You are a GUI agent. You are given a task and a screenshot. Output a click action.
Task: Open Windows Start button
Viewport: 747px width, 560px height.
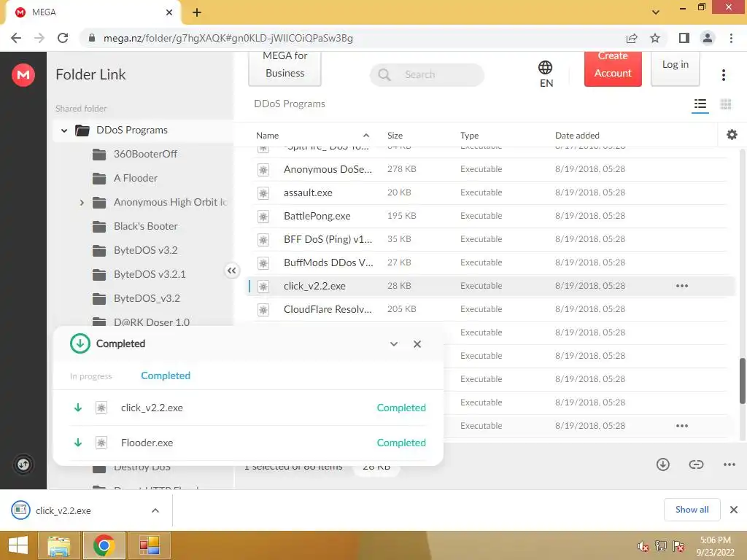tap(18, 545)
